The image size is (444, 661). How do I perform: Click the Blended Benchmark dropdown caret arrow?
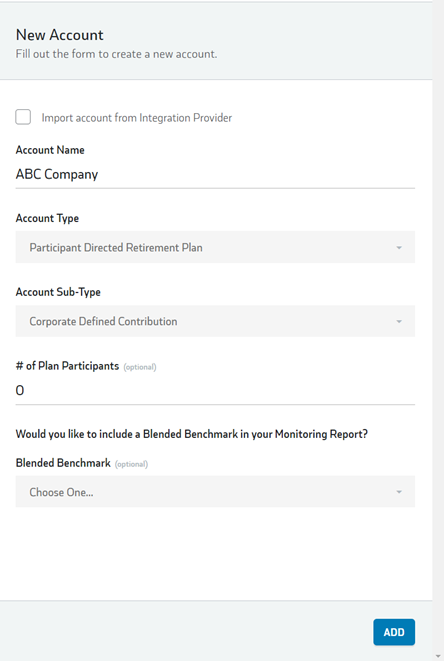click(x=399, y=492)
